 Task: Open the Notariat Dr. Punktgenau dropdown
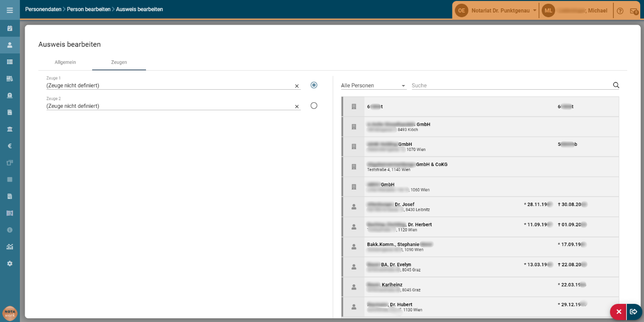click(496, 10)
